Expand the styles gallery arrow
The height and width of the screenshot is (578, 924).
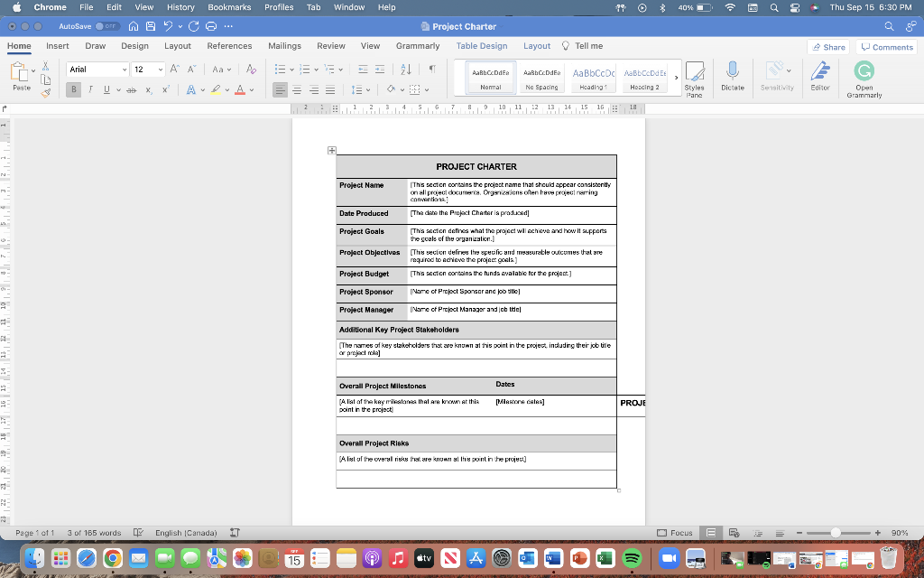676,78
